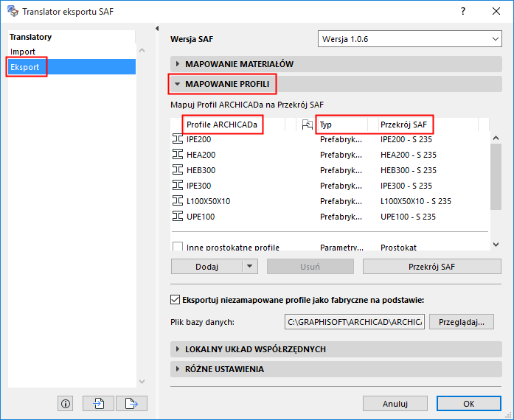Screen dimensions: 514x420
Task: Click 'IPE200 - S 235' cross-section cell
Action: click(x=406, y=139)
